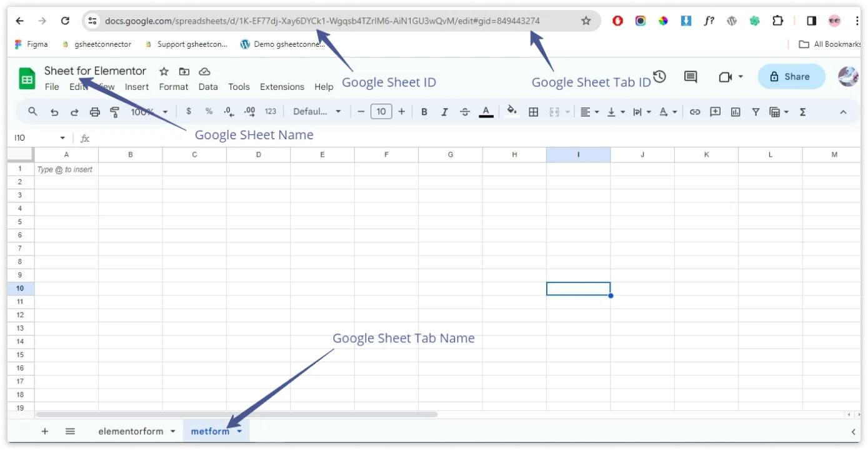The width and height of the screenshot is (868, 451).
Task: Open the metform tab dropdown arrow
Action: 240,432
